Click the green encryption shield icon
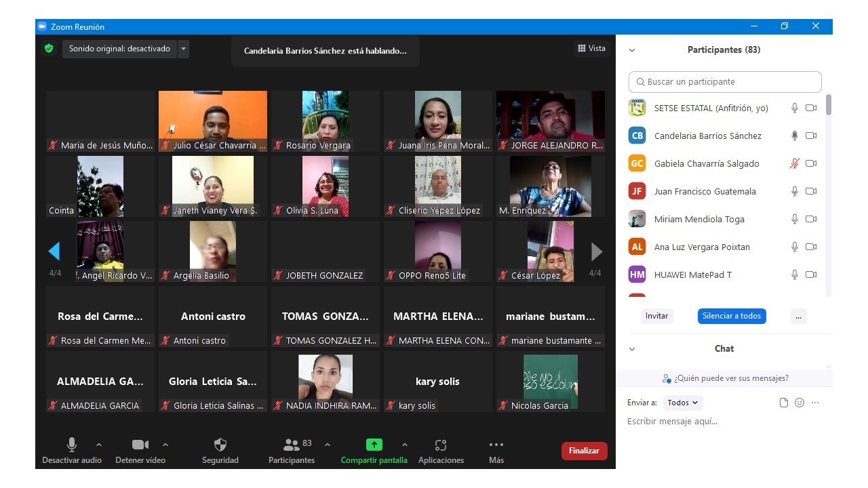 pyautogui.click(x=49, y=49)
